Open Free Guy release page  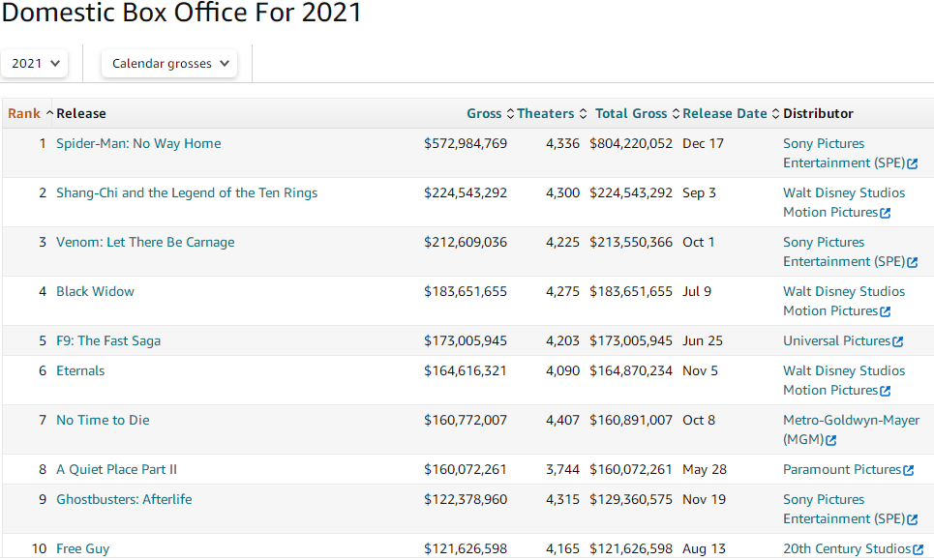(x=82, y=548)
